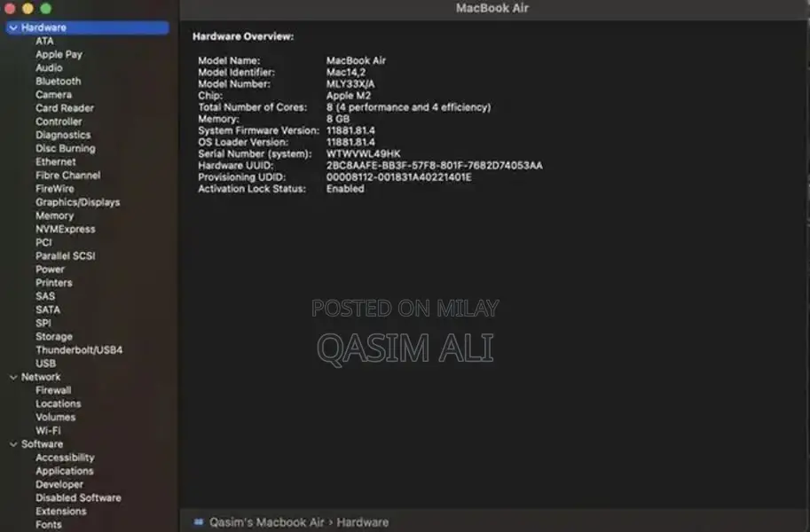Open the Graphics/Displays entry
Screen dimensions: 810x532
coord(77,202)
